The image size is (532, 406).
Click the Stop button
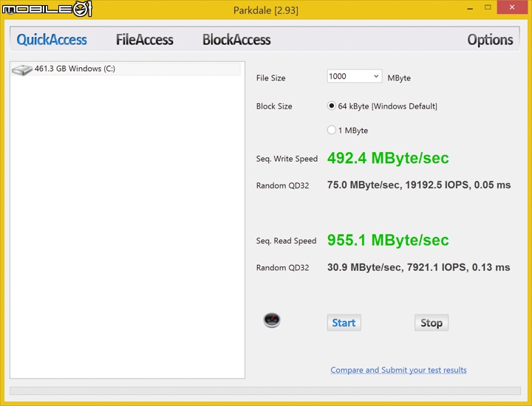[432, 323]
